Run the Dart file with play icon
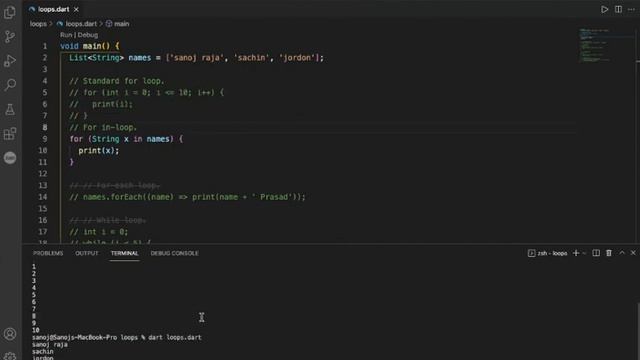 coord(604,9)
